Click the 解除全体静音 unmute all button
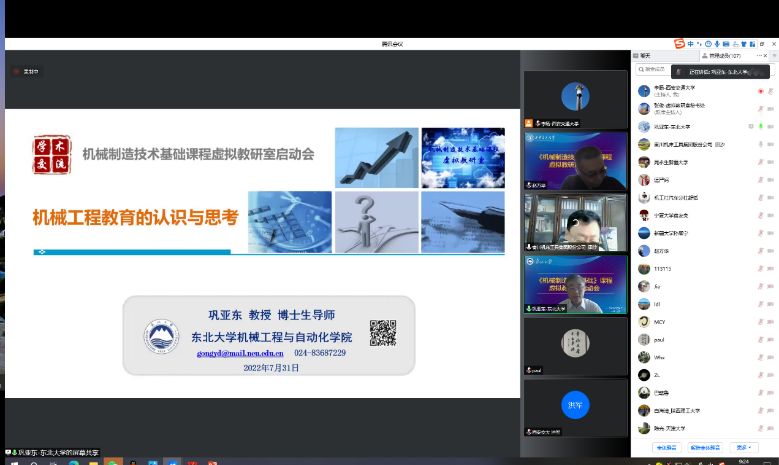Screen dimensions: 779x465 pyautogui.click(x=706, y=447)
